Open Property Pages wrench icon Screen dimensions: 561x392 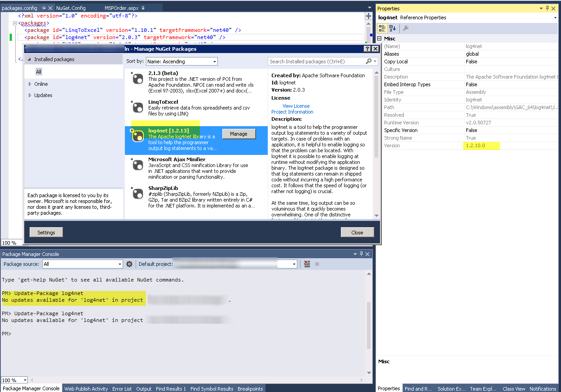406,28
